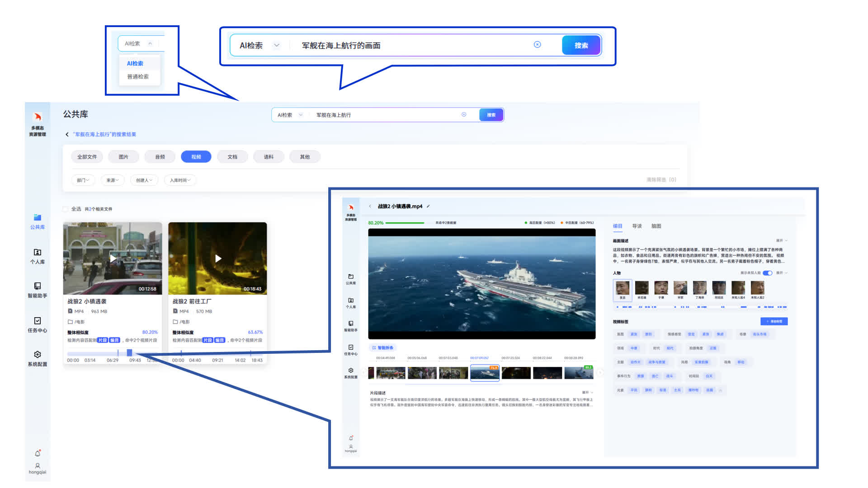Filter results by 音频
This screenshot has height=488, width=868.
tap(160, 157)
